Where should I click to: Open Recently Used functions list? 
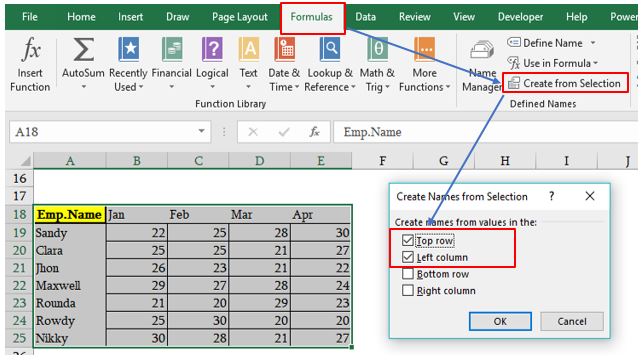point(128,64)
